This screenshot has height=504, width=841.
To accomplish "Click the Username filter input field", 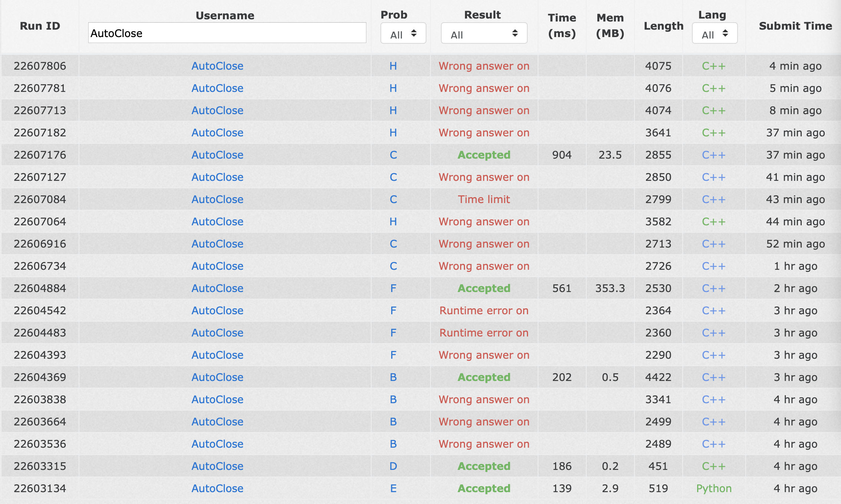I will (x=227, y=33).
